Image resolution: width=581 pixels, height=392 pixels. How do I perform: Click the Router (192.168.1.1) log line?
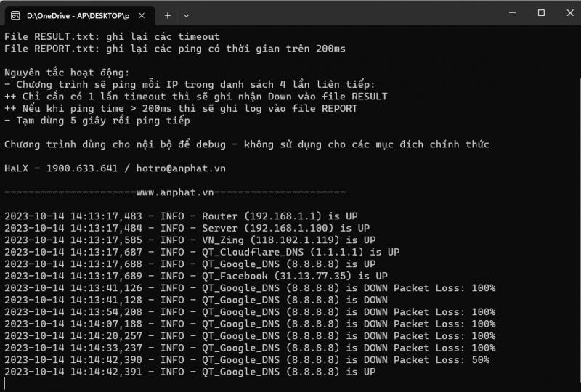181,216
